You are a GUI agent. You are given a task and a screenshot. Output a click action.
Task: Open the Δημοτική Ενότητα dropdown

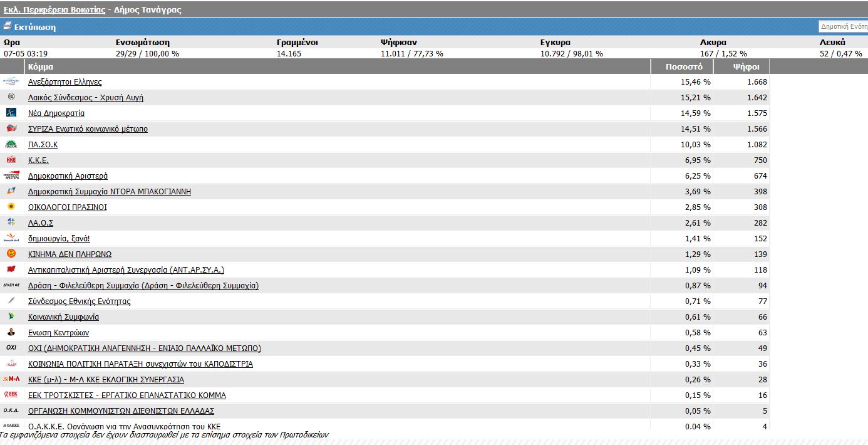tap(843, 27)
